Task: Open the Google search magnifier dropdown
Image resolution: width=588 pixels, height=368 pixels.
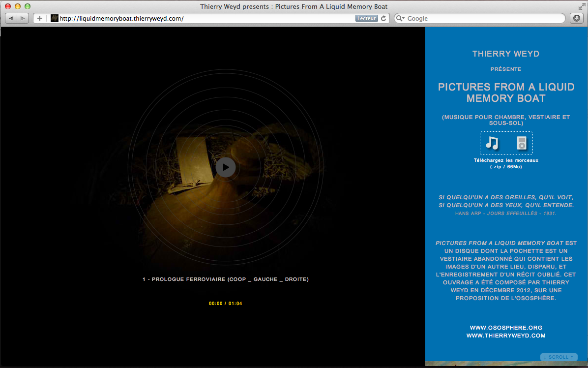Action: 401,18
